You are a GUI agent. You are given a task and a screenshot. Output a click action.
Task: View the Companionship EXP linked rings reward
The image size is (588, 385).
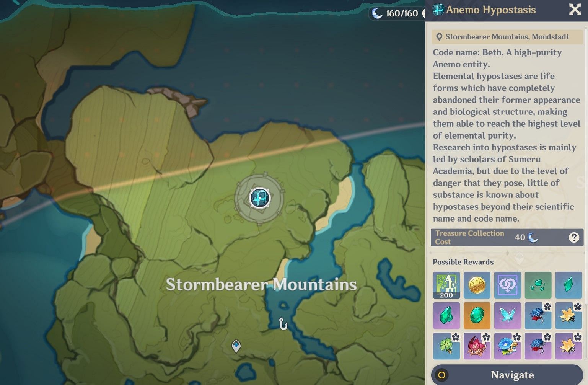pos(508,285)
